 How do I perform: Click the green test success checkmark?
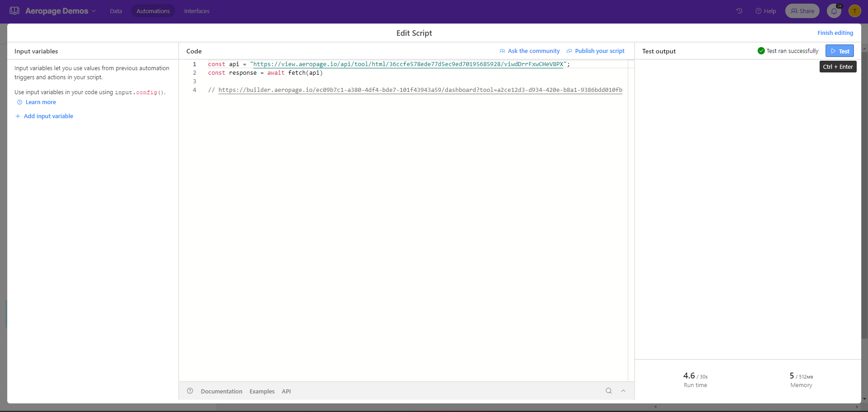coord(761,51)
